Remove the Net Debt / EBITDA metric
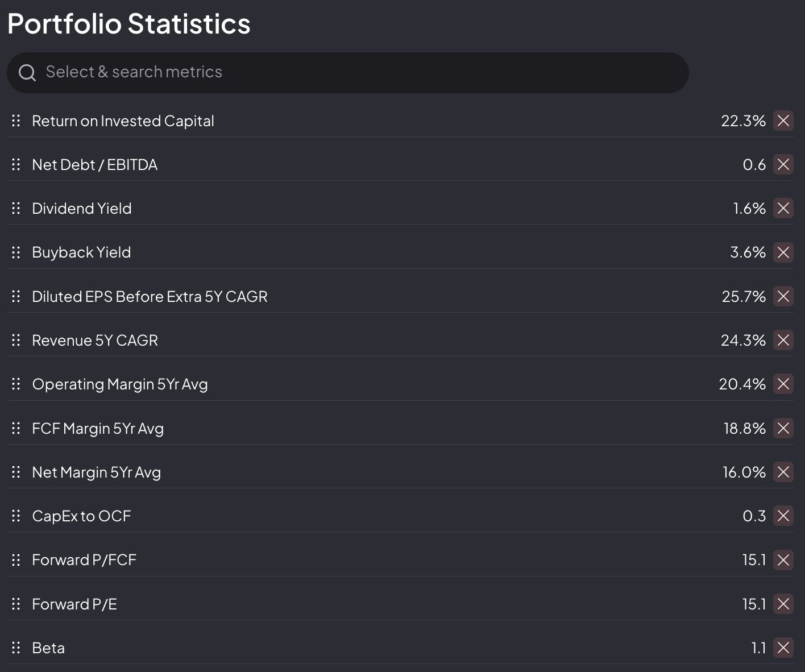 (783, 164)
